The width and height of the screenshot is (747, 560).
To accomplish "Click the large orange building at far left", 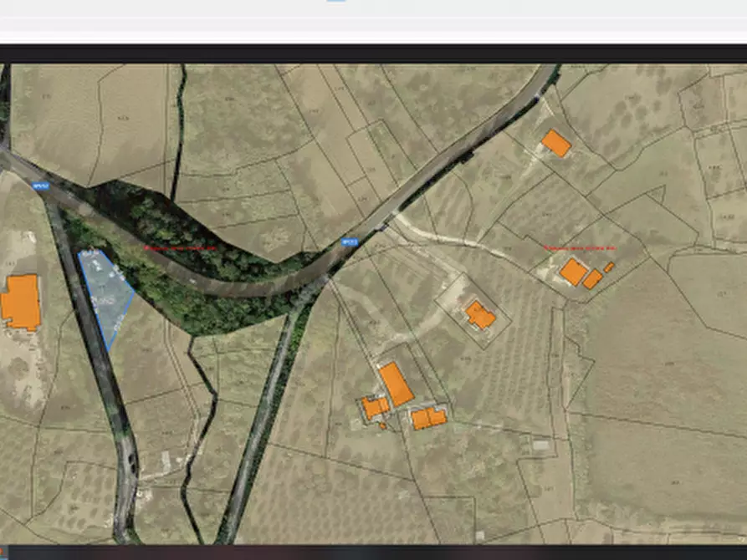I will (21, 303).
